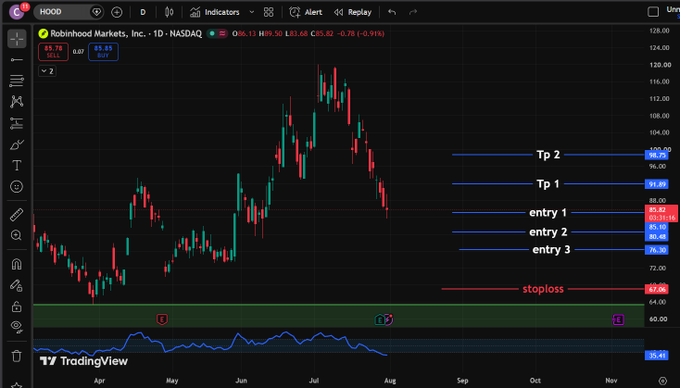Expand the indicators favorites chevron
The image size is (680, 388).
(252, 12)
